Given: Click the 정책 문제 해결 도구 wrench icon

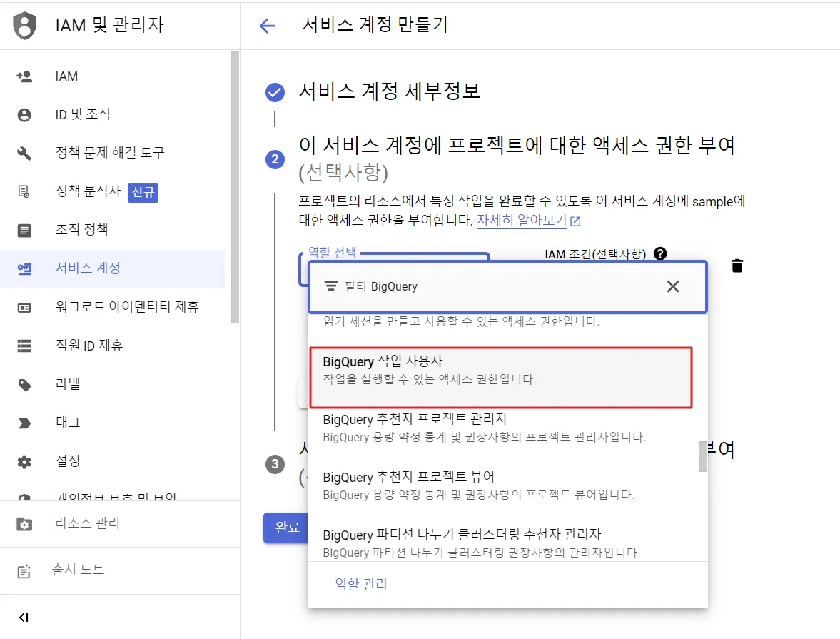Looking at the screenshot, I should (24, 154).
